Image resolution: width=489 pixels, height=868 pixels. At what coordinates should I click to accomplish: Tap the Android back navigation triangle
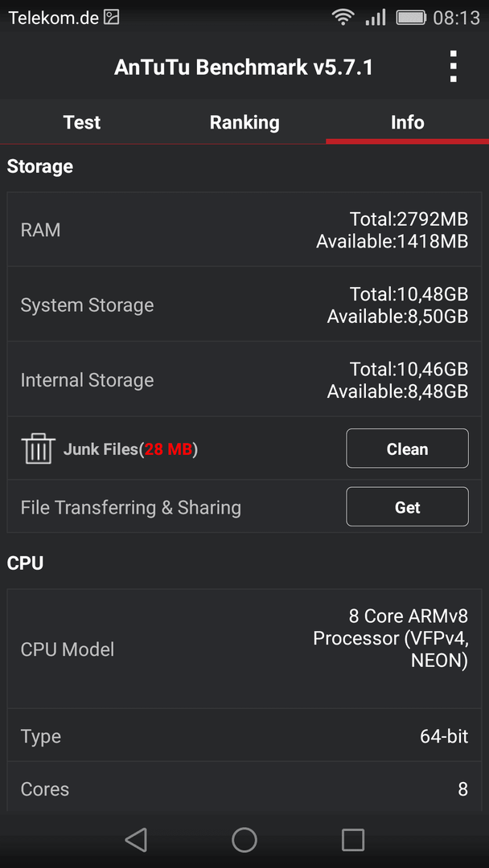pos(136,839)
